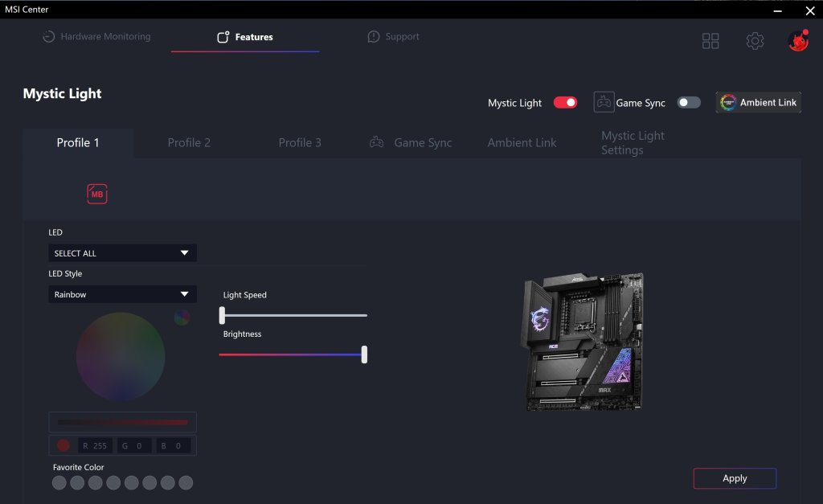Open settings via the gear icon

coord(755,41)
